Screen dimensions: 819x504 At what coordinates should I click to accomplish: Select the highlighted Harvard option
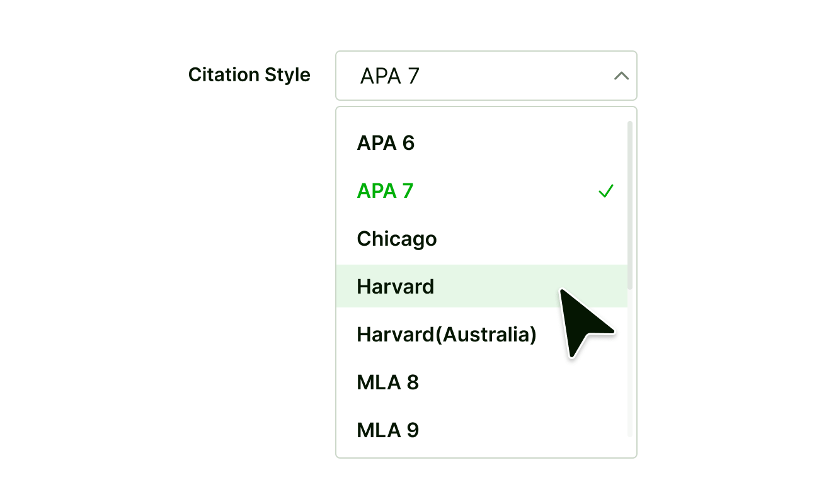395,287
